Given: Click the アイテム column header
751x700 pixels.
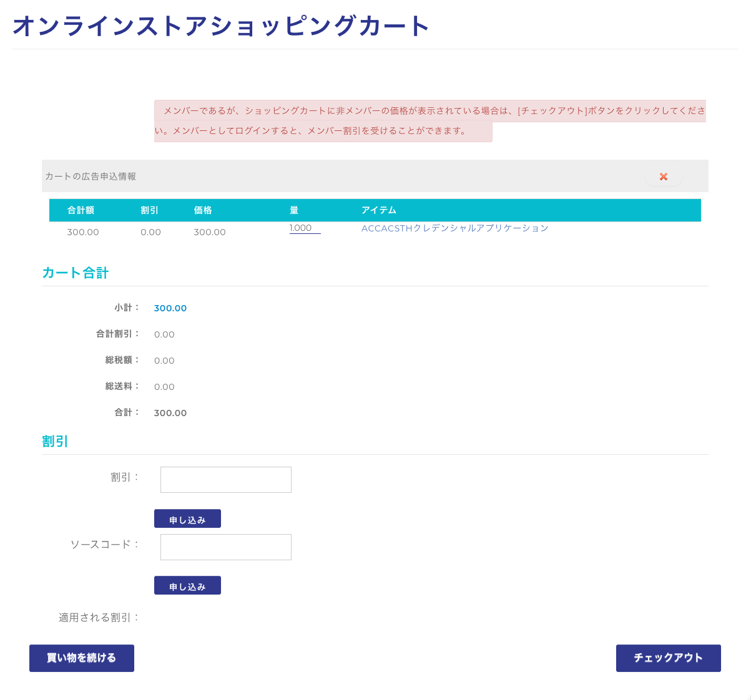Looking at the screenshot, I should 379,210.
